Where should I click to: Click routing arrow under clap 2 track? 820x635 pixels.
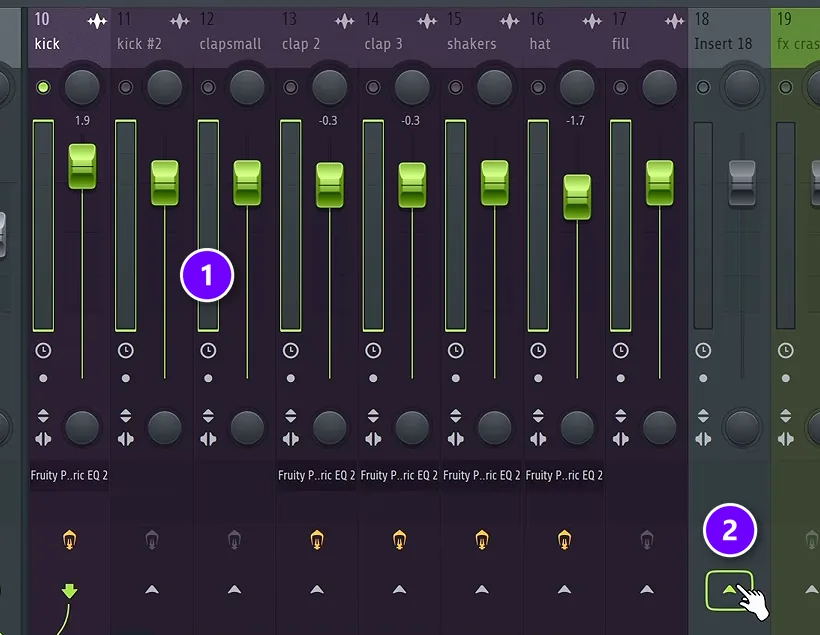(x=317, y=589)
